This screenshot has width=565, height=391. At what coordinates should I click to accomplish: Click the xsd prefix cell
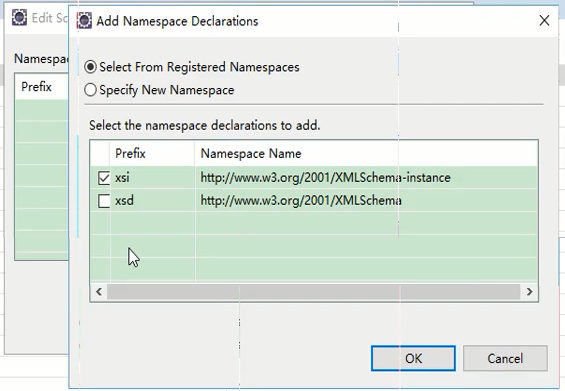click(124, 200)
